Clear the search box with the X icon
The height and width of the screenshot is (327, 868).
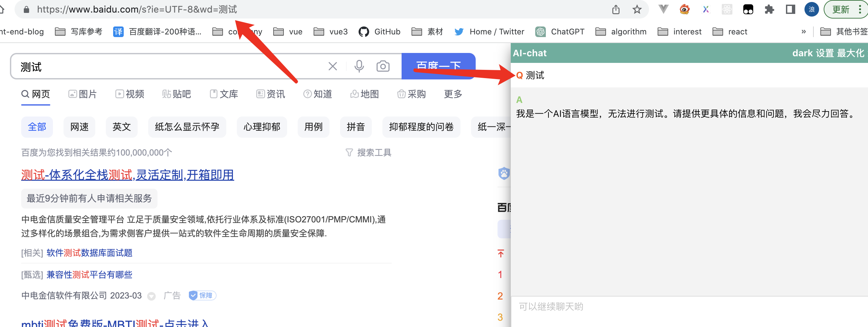(x=332, y=67)
